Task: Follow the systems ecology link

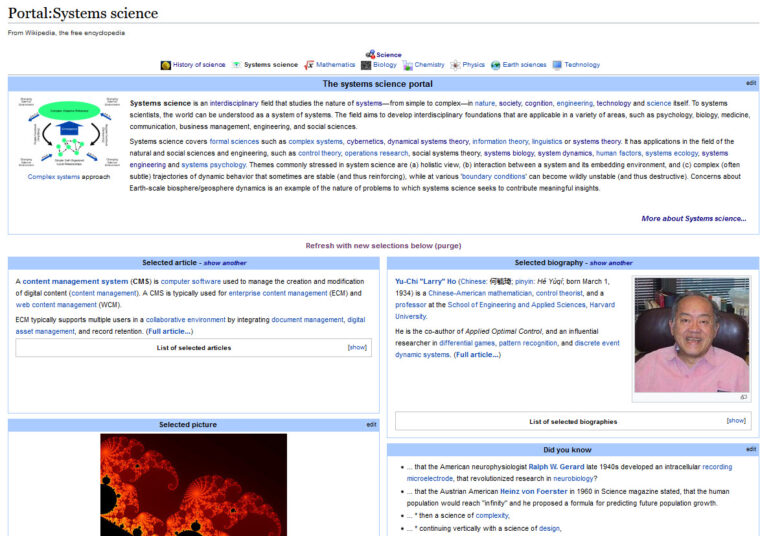Action: [x=672, y=153]
